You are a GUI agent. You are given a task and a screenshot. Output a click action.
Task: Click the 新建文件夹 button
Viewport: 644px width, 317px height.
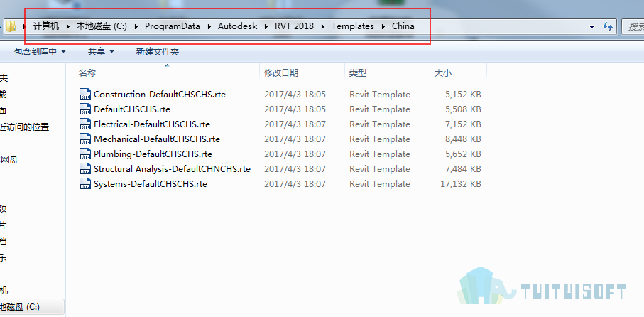pyautogui.click(x=158, y=51)
